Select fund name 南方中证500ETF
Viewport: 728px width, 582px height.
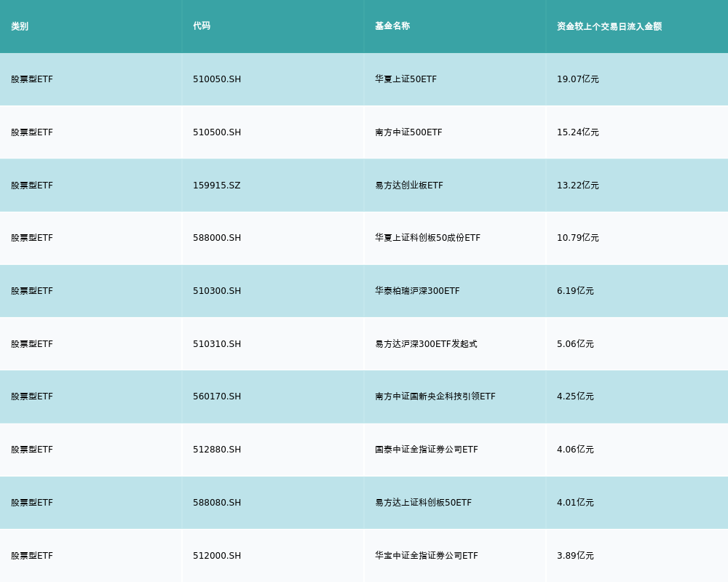pyautogui.click(x=408, y=132)
